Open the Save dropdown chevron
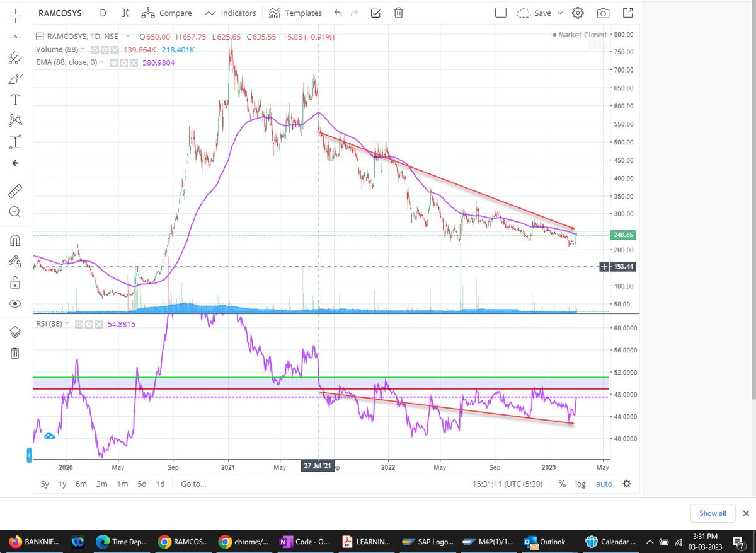Viewport: 756px width, 553px height. 560,13
